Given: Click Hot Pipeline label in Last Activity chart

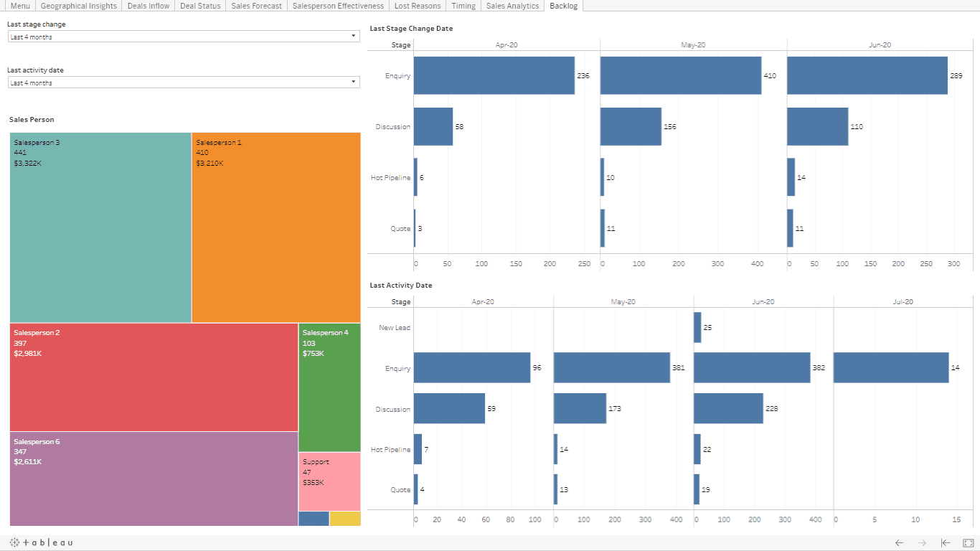Looking at the screenshot, I should pos(391,450).
